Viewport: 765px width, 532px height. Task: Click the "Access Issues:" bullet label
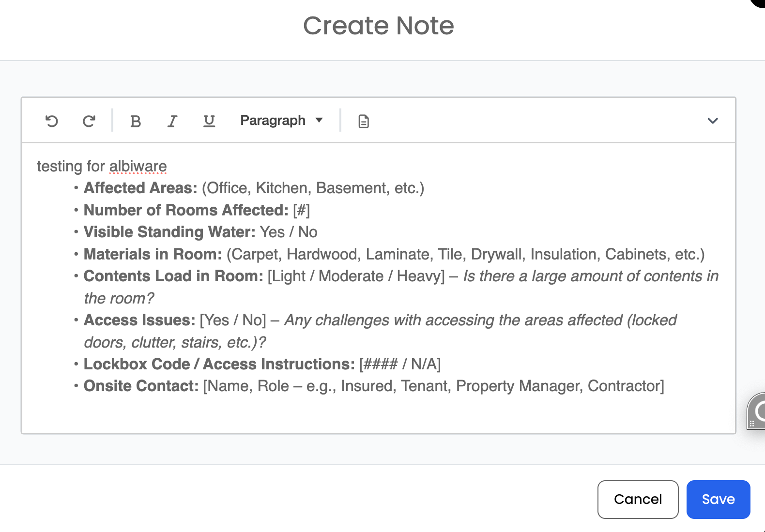click(x=139, y=320)
